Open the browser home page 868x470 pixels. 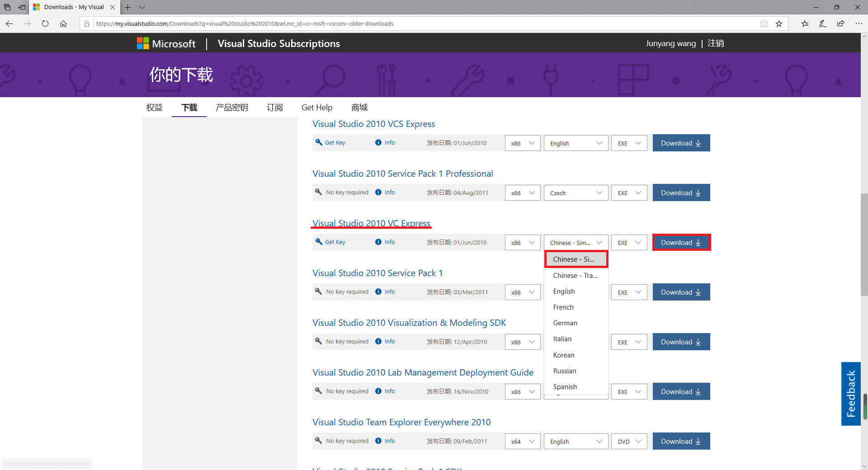click(63, 23)
